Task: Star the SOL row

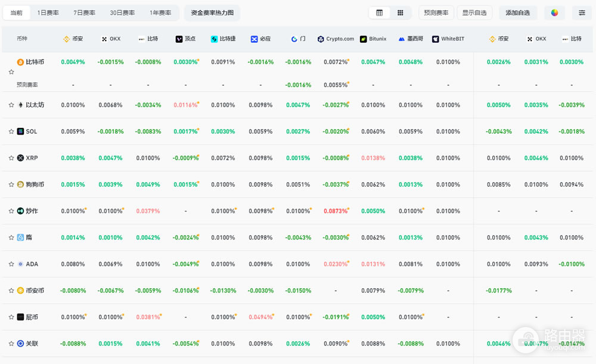Action: tap(11, 132)
